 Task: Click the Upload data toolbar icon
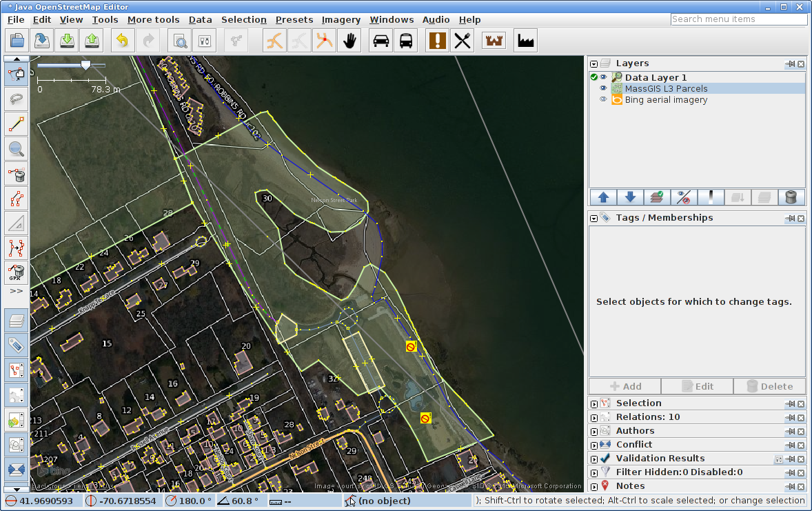coord(92,41)
